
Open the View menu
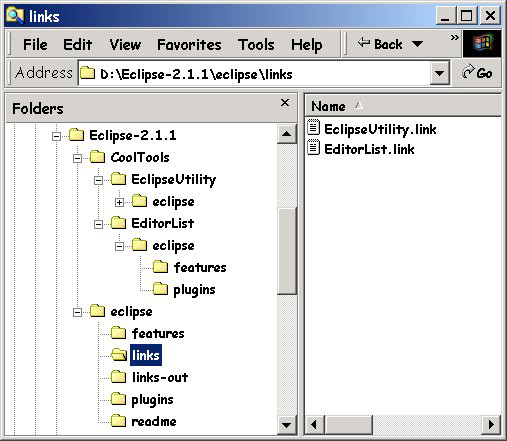(125, 45)
